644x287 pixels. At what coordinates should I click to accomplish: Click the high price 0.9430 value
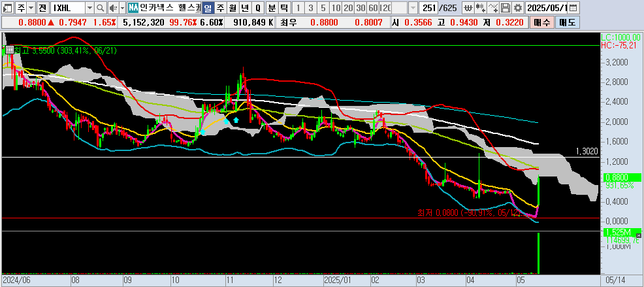[x=463, y=23]
